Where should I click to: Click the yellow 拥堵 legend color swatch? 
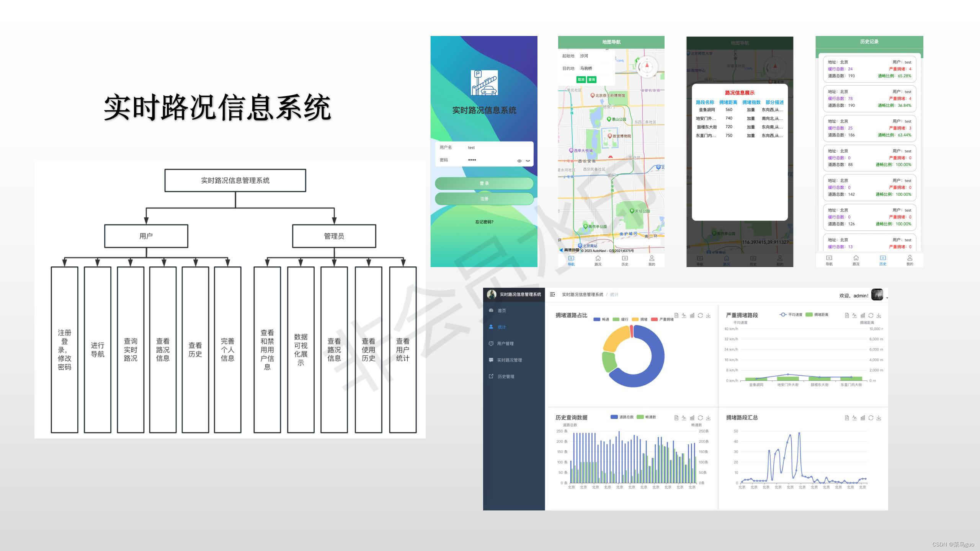[635, 319]
